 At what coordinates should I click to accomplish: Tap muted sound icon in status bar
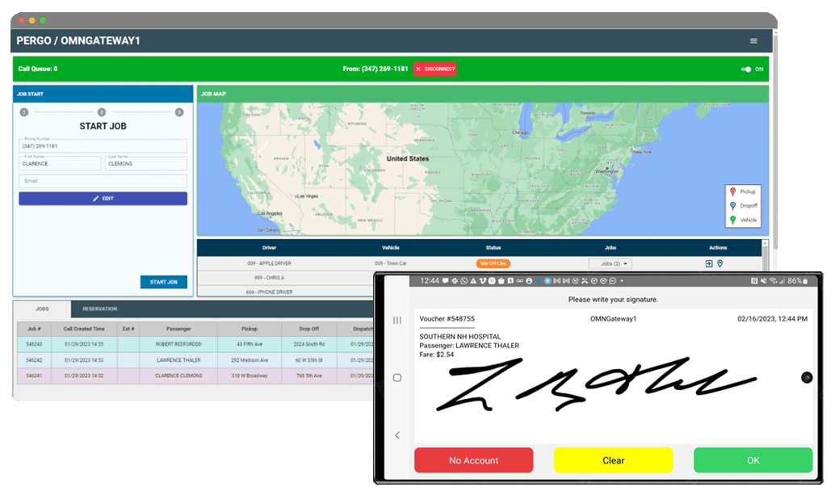(763, 281)
